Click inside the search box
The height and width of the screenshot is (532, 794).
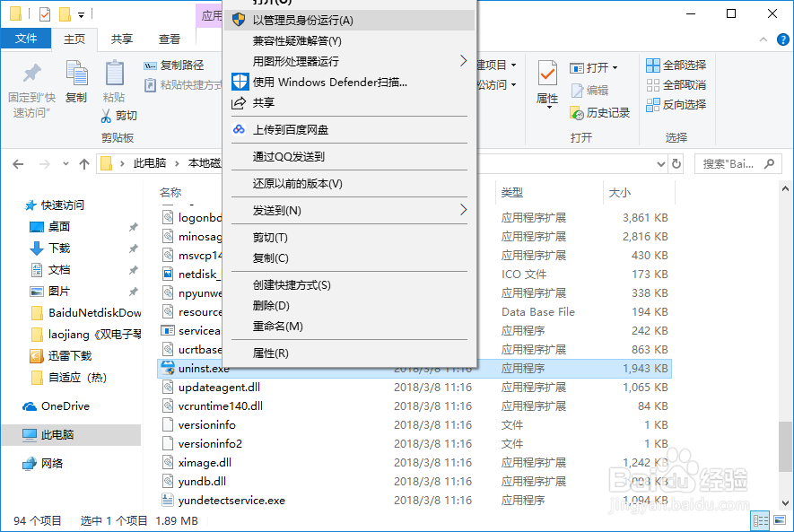(736, 163)
